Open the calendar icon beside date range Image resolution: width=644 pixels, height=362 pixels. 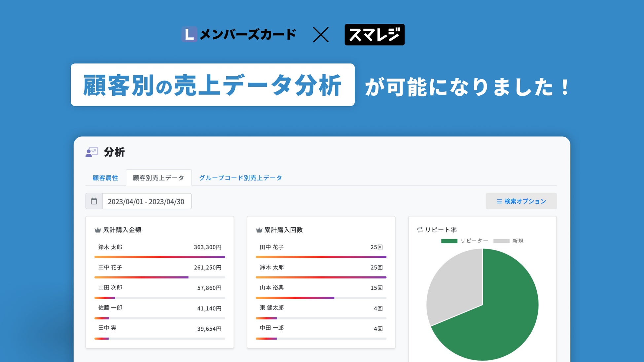tap(94, 201)
